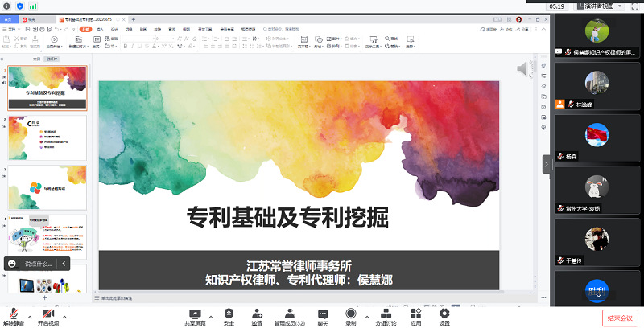Click the Redo arrow in WPS toolbar
The height and width of the screenshot is (328, 644).
click(x=67, y=29)
